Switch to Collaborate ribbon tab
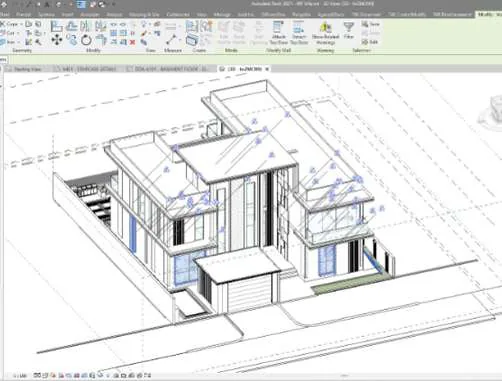 (178, 15)
